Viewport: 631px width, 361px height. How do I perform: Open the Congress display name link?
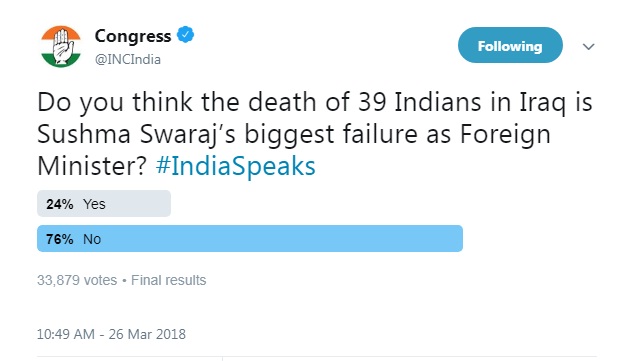click(x=133, y=36)
